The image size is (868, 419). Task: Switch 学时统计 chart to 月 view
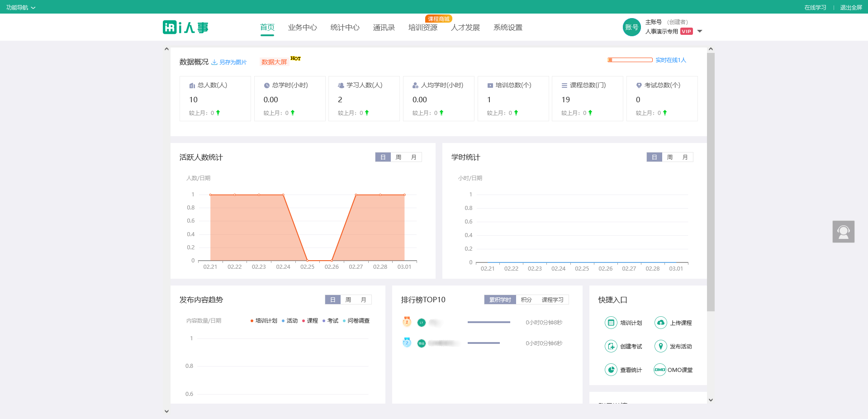(x=685, y=157)
